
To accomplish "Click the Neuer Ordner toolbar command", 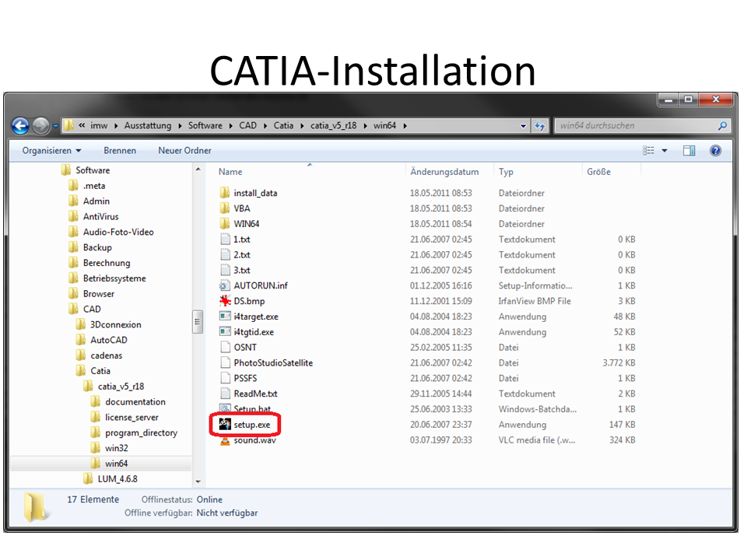I will click(184, 150).
